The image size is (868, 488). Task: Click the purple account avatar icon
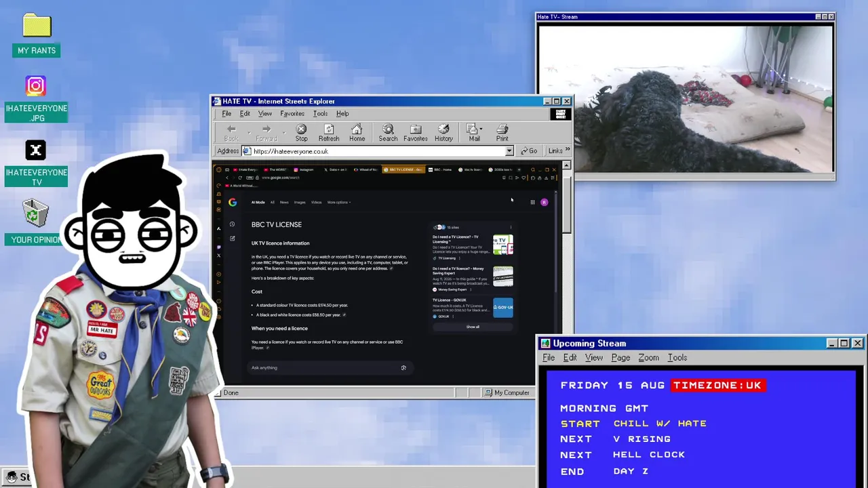pyautogui.click(x=544, y=202)
